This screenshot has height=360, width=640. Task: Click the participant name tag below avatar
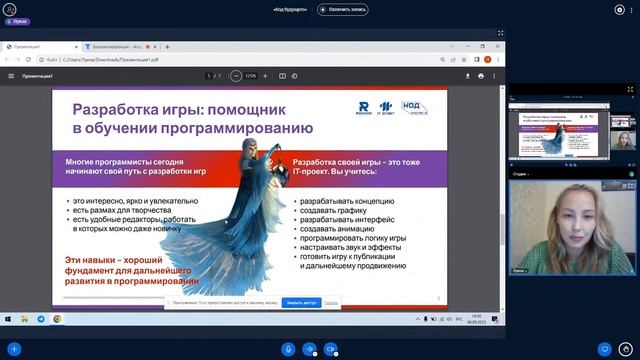click(17, 22)
